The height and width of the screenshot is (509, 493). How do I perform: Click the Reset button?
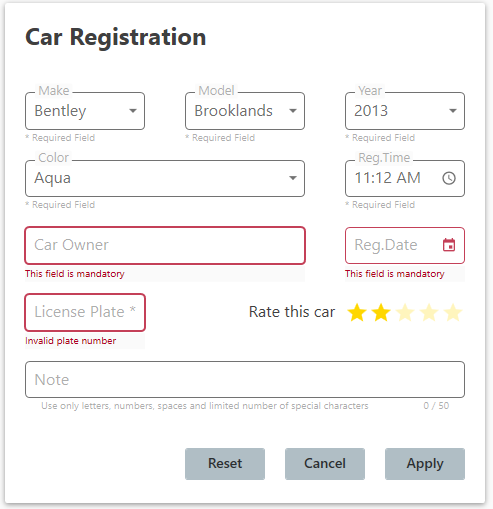point(225,464)
